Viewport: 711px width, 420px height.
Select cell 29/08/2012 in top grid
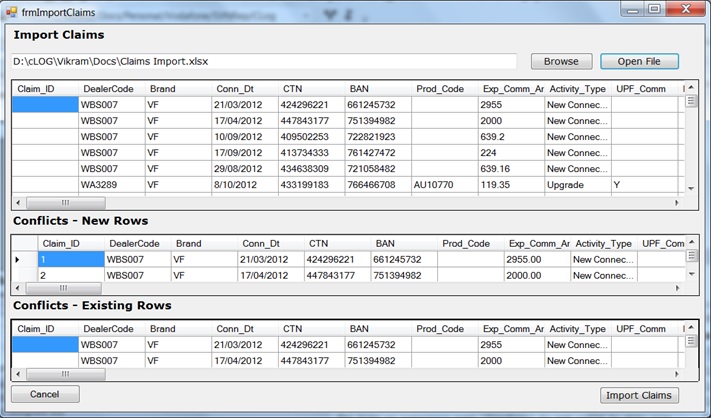244,169
